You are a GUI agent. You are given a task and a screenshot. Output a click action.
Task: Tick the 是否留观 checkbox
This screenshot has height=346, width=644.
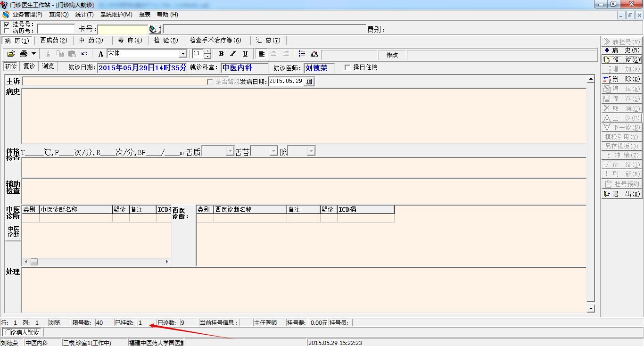click(210, 82)
